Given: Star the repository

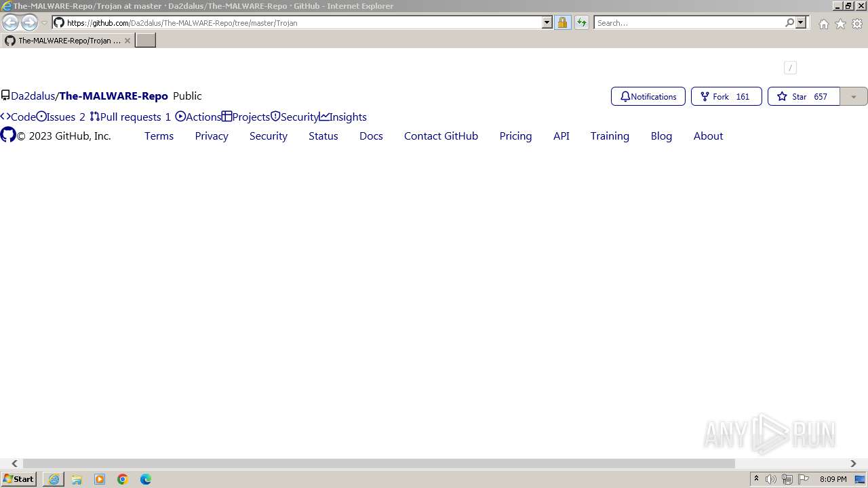Looking at the screenshot, I should pyautogui.click(x=804, y=96).
